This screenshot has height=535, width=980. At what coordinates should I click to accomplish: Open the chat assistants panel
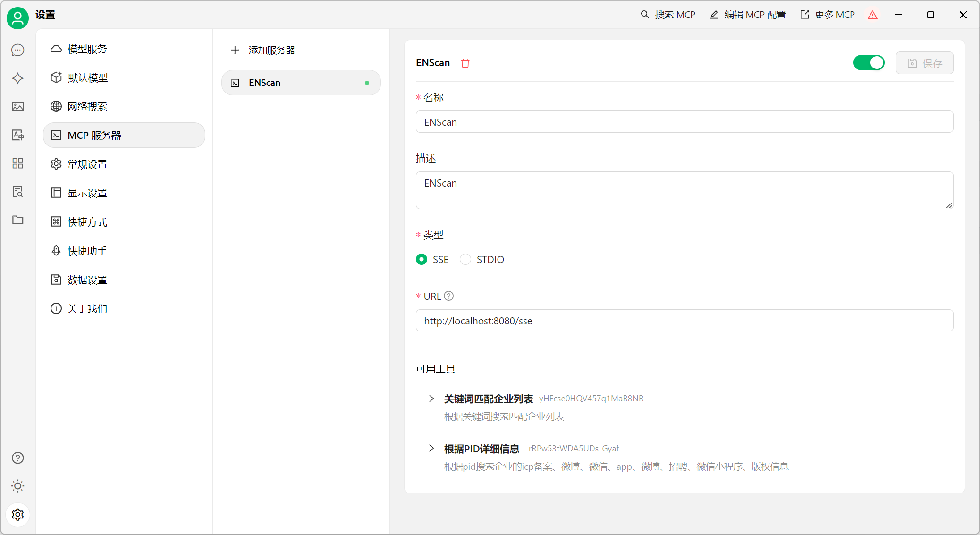click(17, 50)
